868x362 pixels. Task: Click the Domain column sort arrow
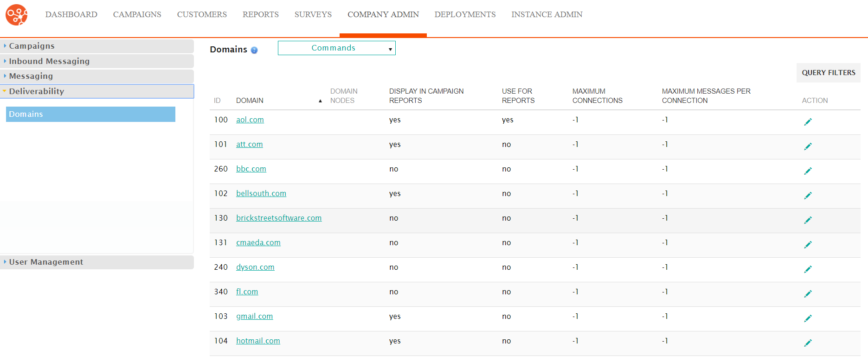(320, 101)
